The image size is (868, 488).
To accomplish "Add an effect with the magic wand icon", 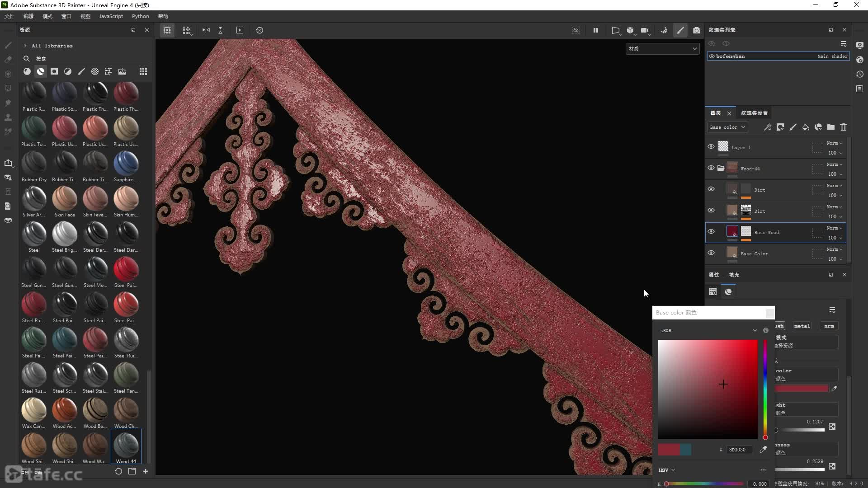I will pyautogui.click(x=768, y=127).
